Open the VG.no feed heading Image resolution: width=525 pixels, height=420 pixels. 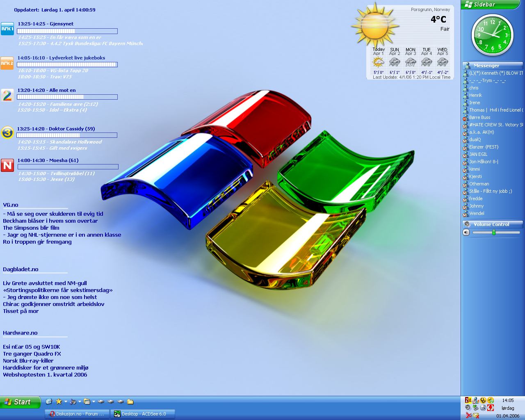[11, 205]
